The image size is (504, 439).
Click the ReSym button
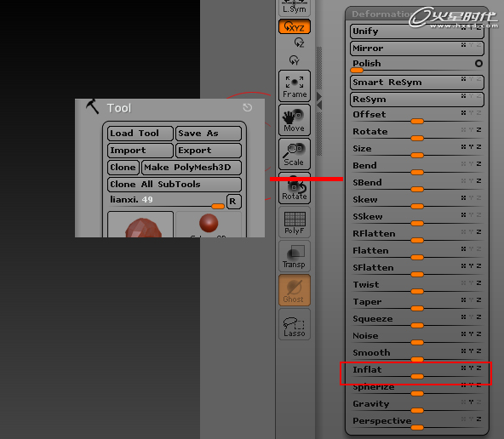click(x=417, y=100)
